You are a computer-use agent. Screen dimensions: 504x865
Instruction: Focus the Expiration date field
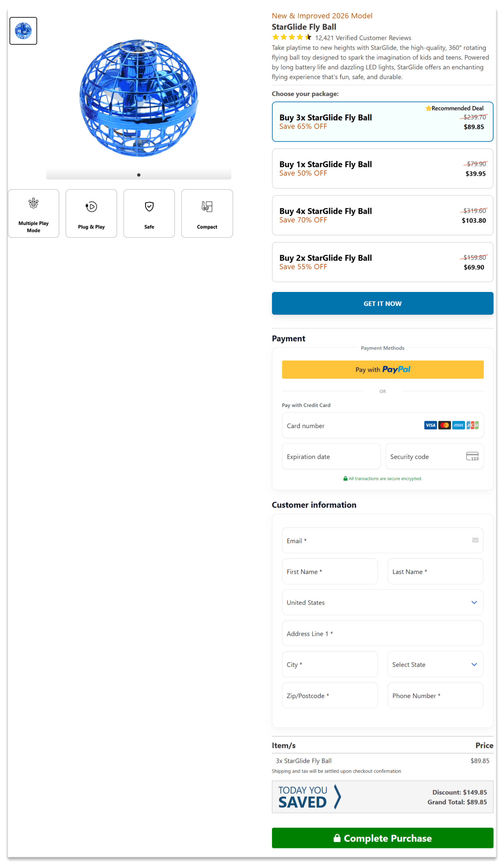[x=331, y=457]
